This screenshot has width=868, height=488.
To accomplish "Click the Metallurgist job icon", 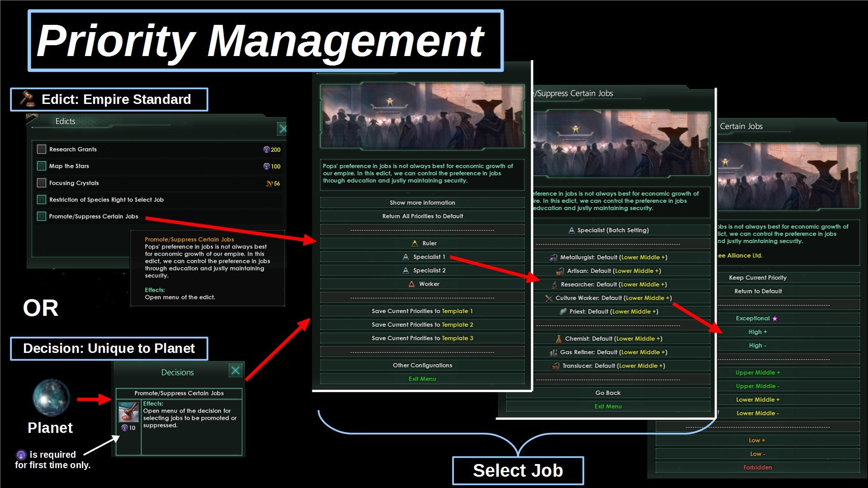I will coord(553,258).
